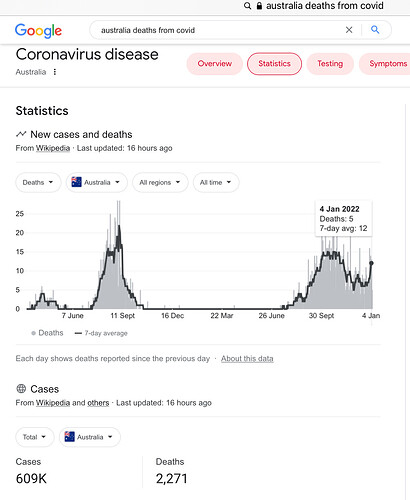Screen dimensions: 410x500
Task: Click the padlock icon in address bar
Action: pyautogui.click(x=259, y=6)
